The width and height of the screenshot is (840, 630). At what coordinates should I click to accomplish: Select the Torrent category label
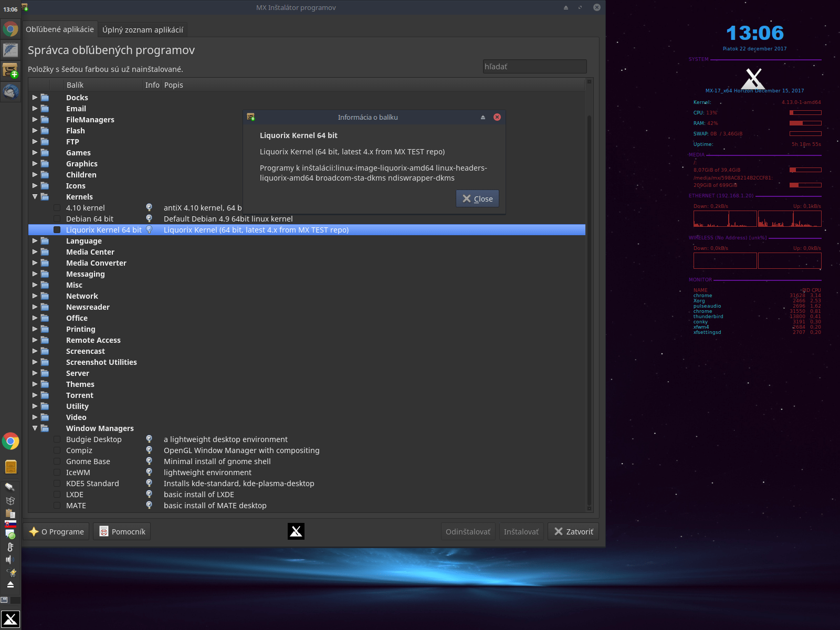pyautogui.click(x=80, y=395)
